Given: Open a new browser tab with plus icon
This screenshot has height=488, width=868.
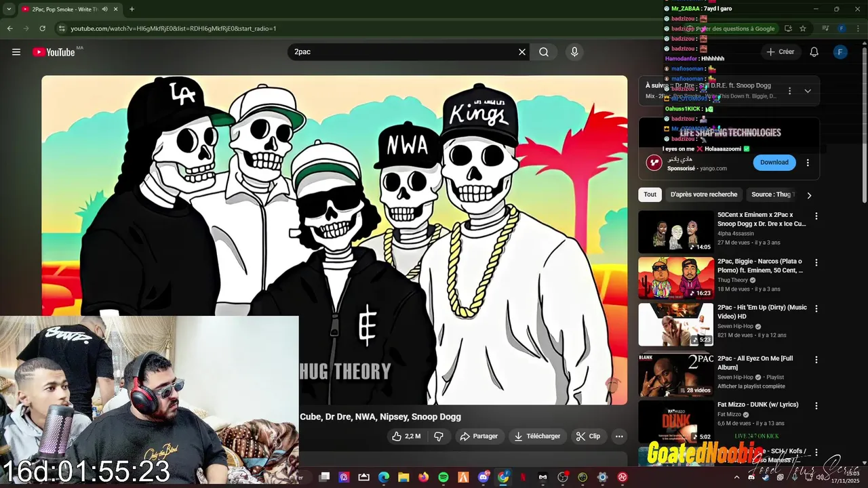Looking at the screenshot, I should pos(132,9).
